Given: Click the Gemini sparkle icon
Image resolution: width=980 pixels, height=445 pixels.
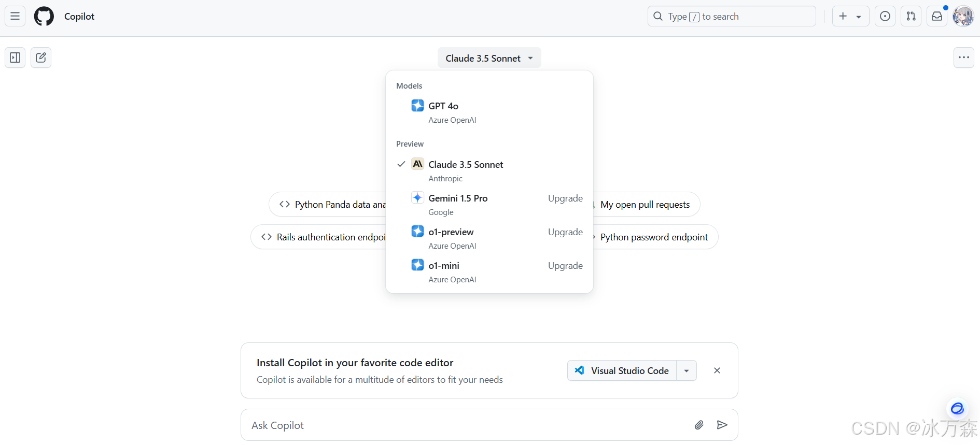Looking at the screenshot, I should pos(417,198).
